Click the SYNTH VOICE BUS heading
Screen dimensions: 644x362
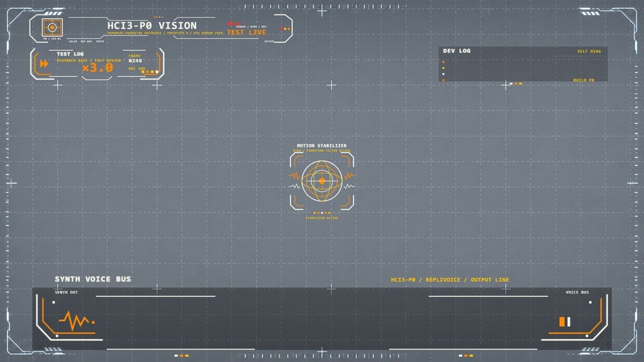coord(93,279)
